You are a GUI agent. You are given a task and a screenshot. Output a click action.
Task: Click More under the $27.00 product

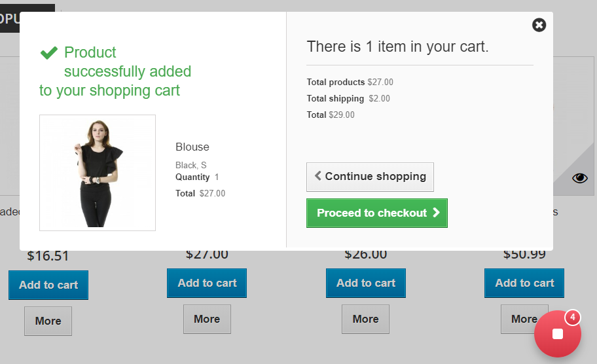(207, 319)
